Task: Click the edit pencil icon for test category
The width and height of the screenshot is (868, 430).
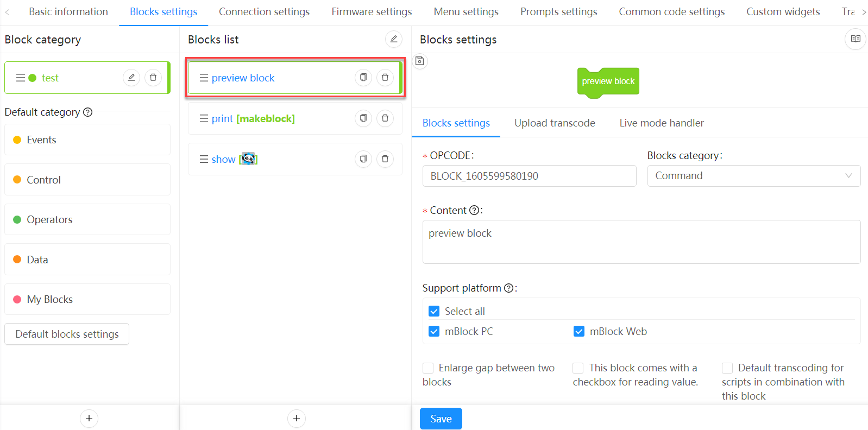Action: click(x=131, y=78)
